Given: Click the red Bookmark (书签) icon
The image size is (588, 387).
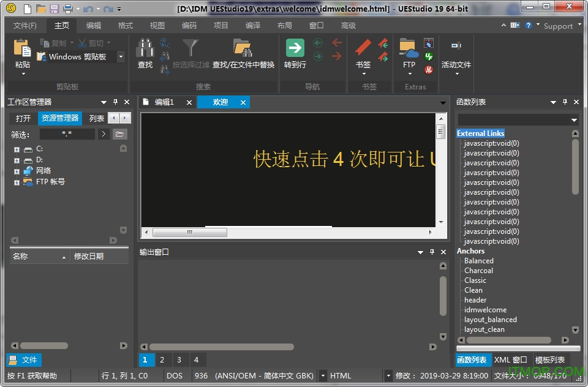Looking at the screenshot, I should click(x=363, y=48).
